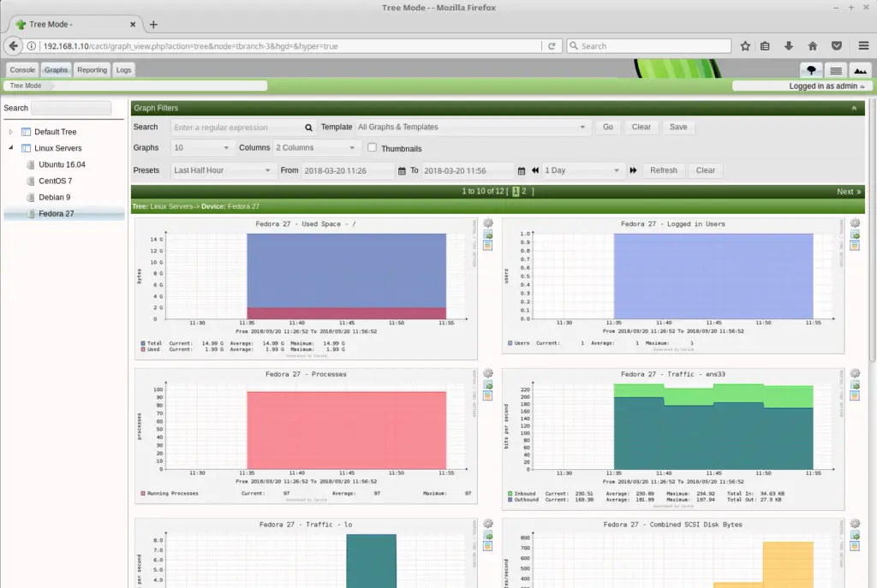Open the Graphs per page dropdown
This screenshot has width=877, height=588.
point(201,147)
